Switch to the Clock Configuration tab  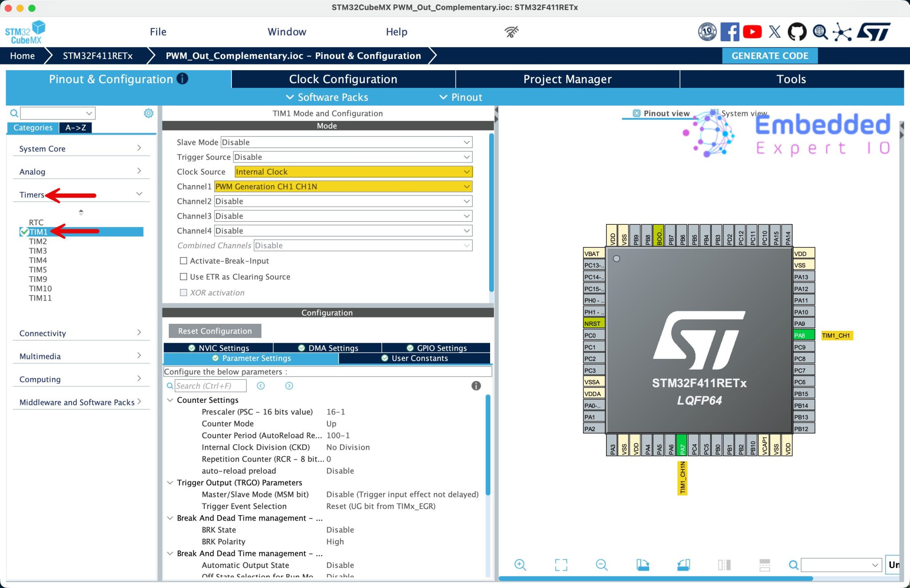click(x=343, y=79)
